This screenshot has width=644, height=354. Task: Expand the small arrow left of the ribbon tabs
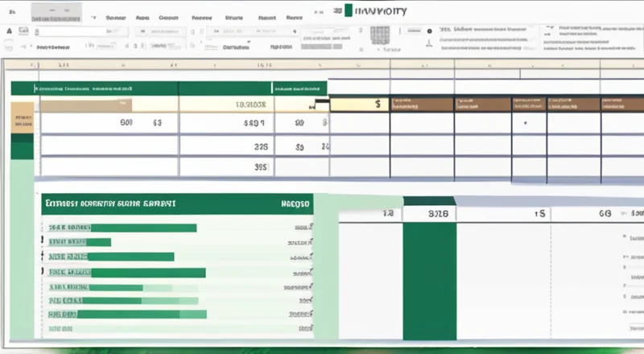click(93, 15)
